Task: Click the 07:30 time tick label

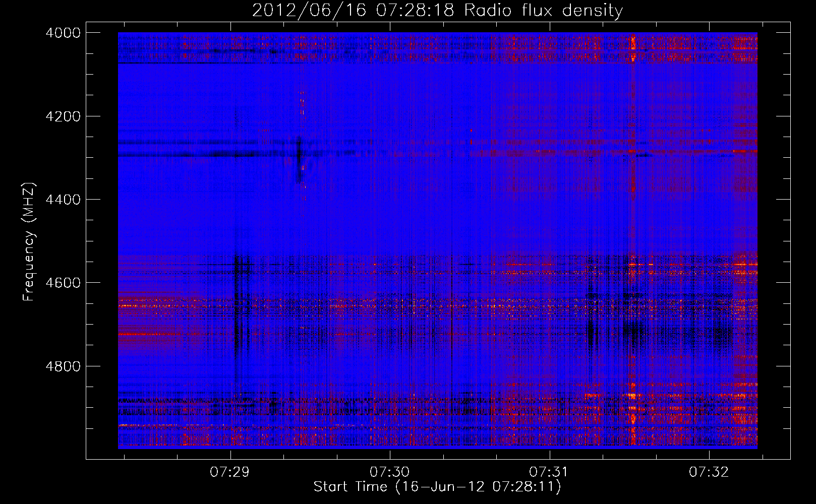Action: coord(390,472)
